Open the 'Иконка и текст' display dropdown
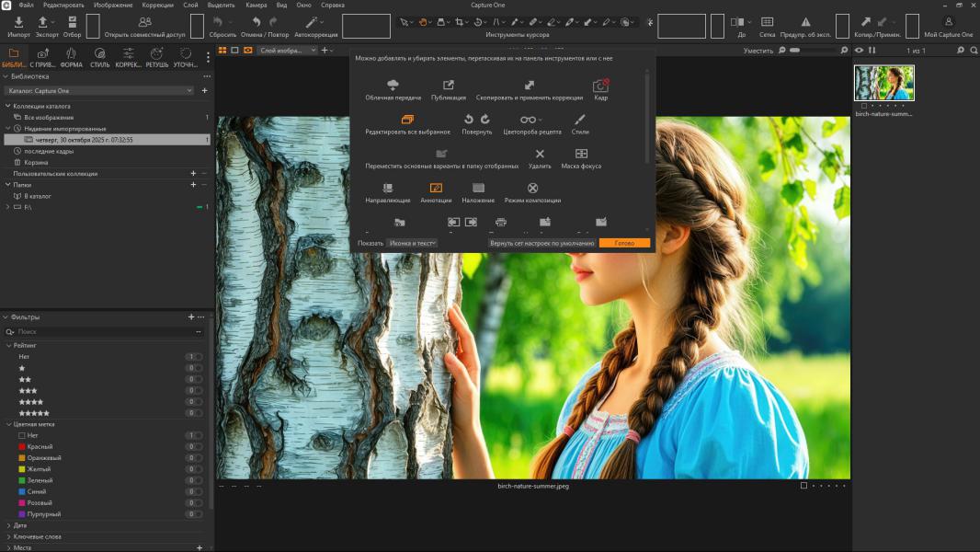This screenshot has width=980, height=552. [411, 243]
